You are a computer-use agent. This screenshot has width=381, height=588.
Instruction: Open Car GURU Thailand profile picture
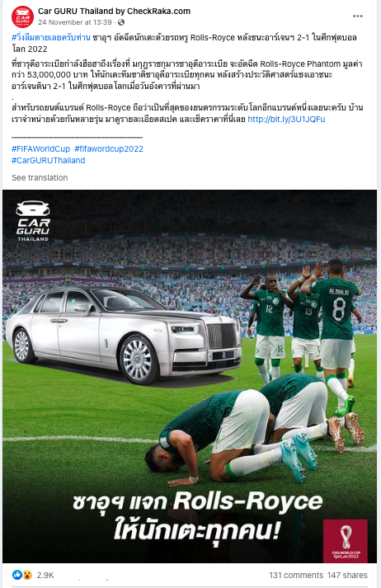click(x=22, y=16)
